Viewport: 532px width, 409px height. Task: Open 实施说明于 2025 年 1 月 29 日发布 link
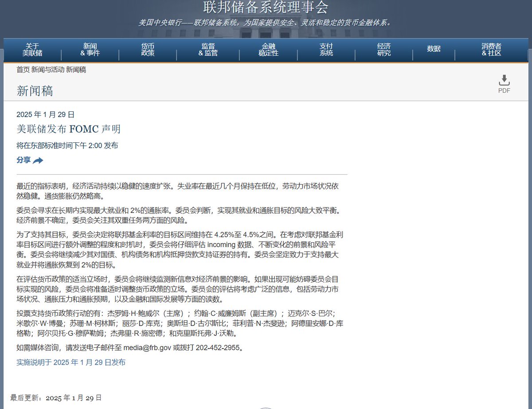71,362
